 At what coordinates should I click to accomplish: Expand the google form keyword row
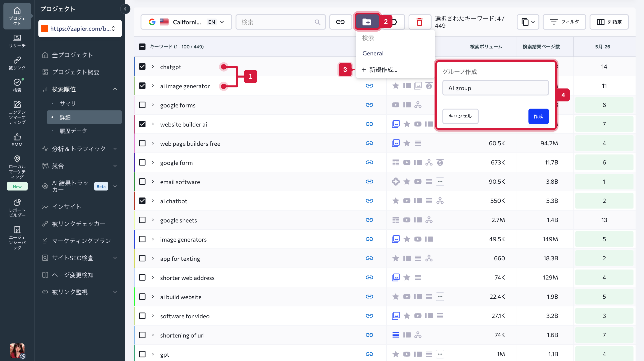(x=153, y=163)
